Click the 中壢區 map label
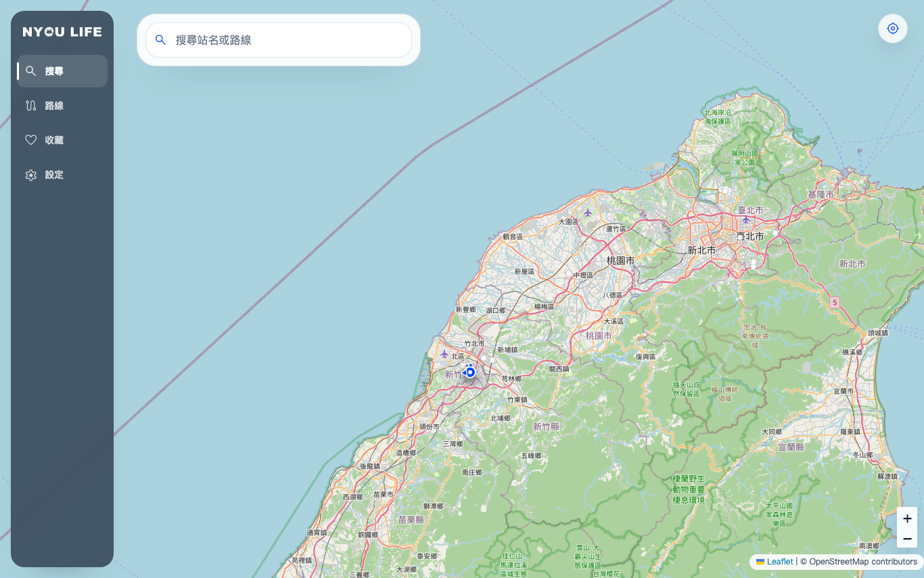924x578 pixels. pos(582,275)
